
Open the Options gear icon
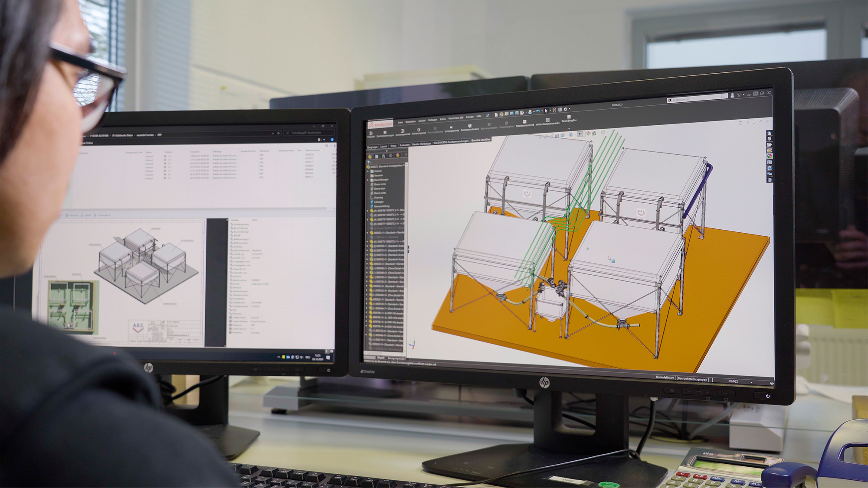pyautogui.click(x=565, y=109)
